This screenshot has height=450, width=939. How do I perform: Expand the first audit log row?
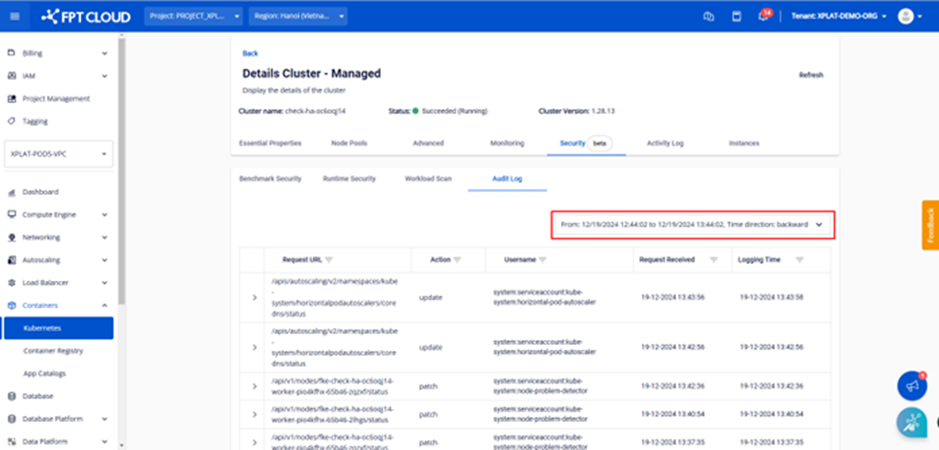point(253,297)
